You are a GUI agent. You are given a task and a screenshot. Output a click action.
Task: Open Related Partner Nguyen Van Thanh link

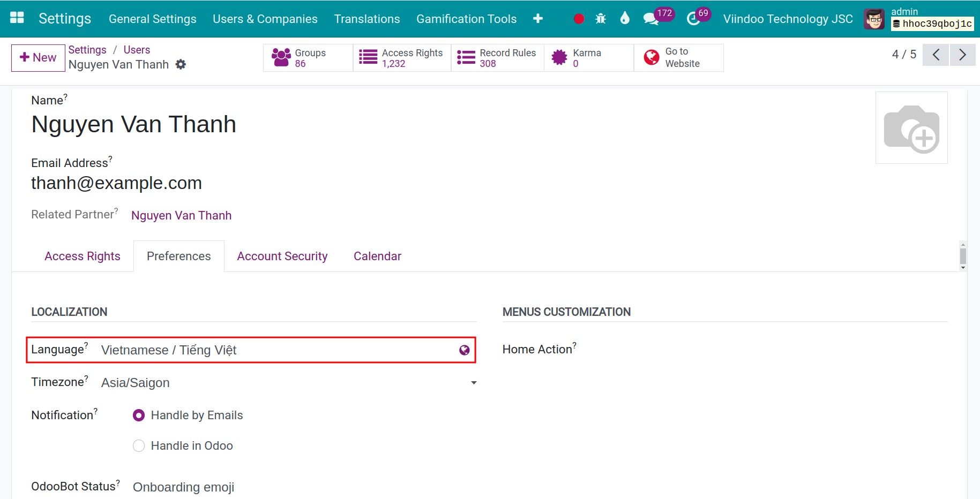tap(182, 215)
